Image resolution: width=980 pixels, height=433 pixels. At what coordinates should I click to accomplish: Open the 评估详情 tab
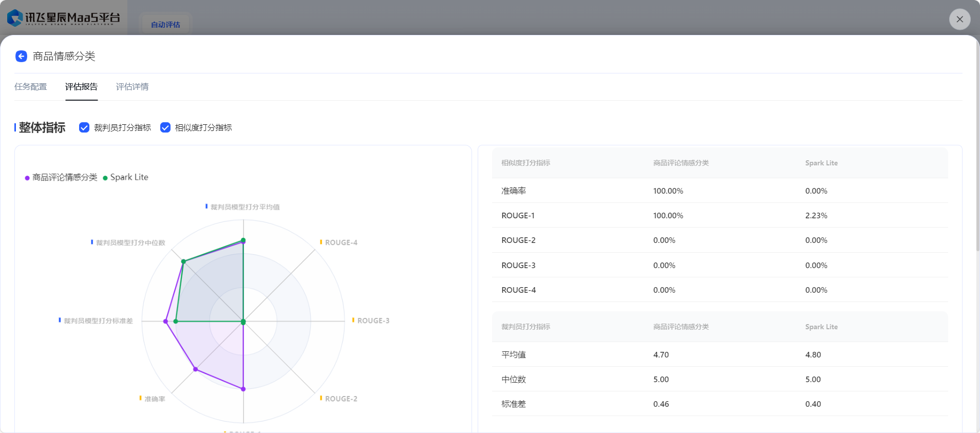[x=132, y=87]
